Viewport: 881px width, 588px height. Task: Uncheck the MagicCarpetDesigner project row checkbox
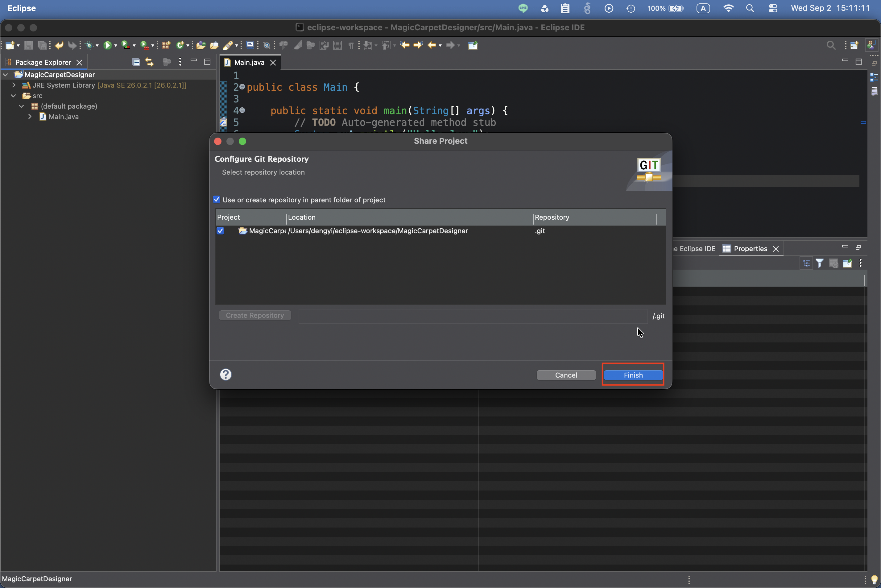pyautogui.click(x=221, y=231)
